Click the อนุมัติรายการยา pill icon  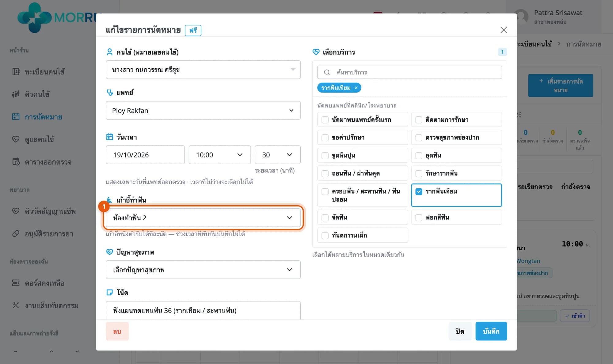click(16, 234)
